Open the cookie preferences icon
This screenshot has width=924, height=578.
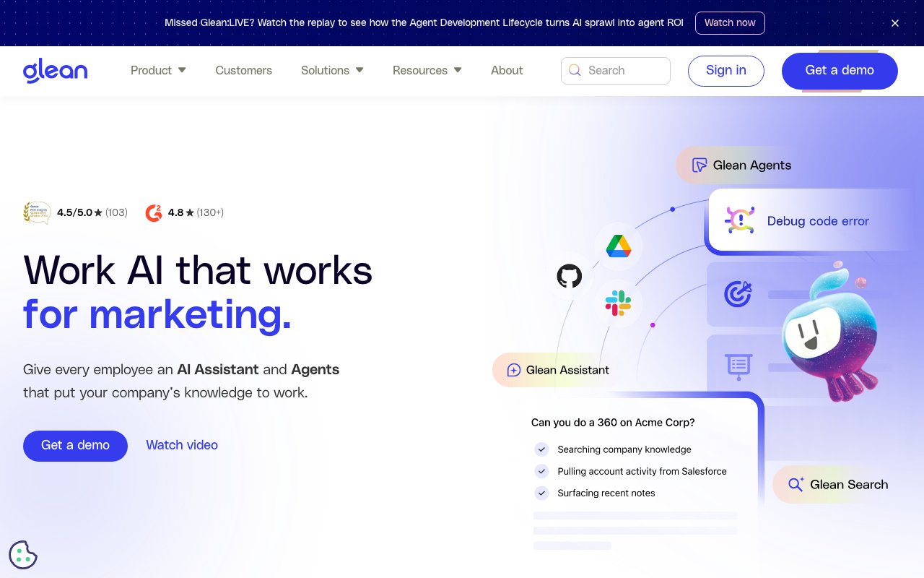23,555
